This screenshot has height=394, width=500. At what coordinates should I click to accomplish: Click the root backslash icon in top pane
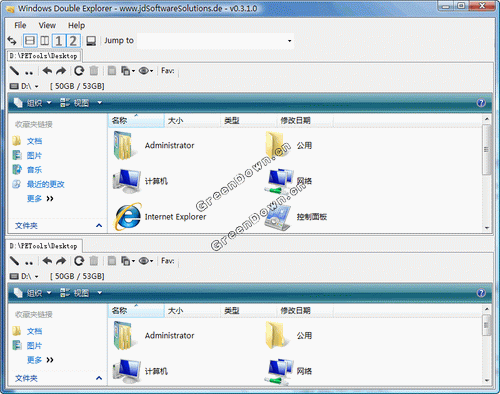pos(14,71)
